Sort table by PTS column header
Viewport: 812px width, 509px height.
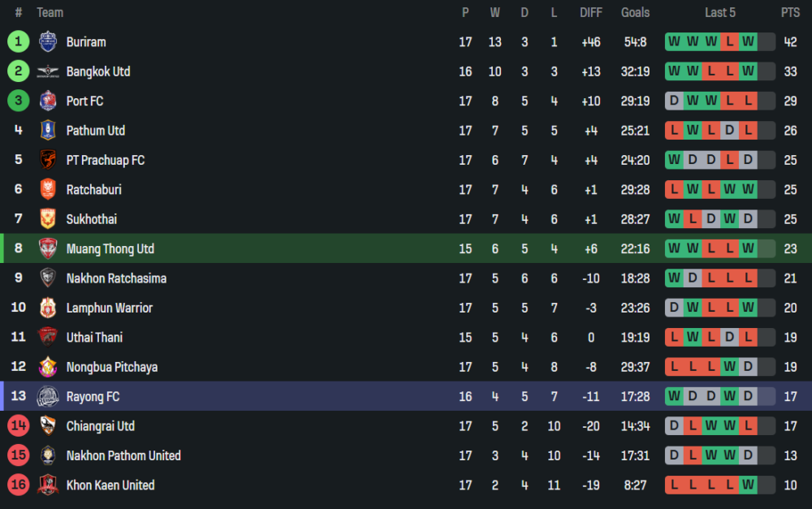[789, 12]
